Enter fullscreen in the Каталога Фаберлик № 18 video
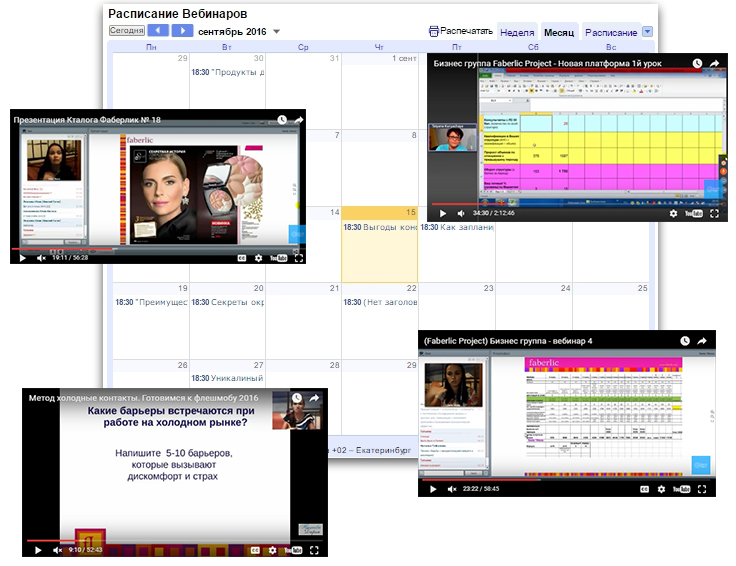This screenshot has height=566, width=736. coord(299,258)
